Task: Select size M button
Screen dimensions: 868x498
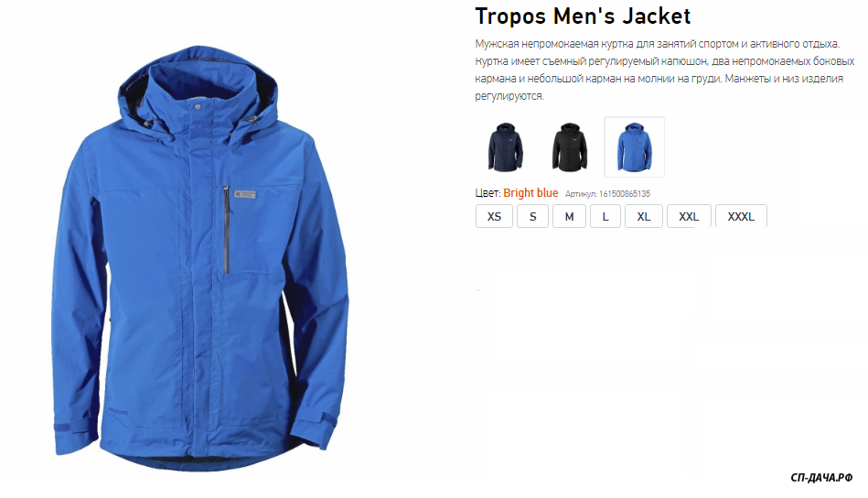Action: click(x=569, y=217)
